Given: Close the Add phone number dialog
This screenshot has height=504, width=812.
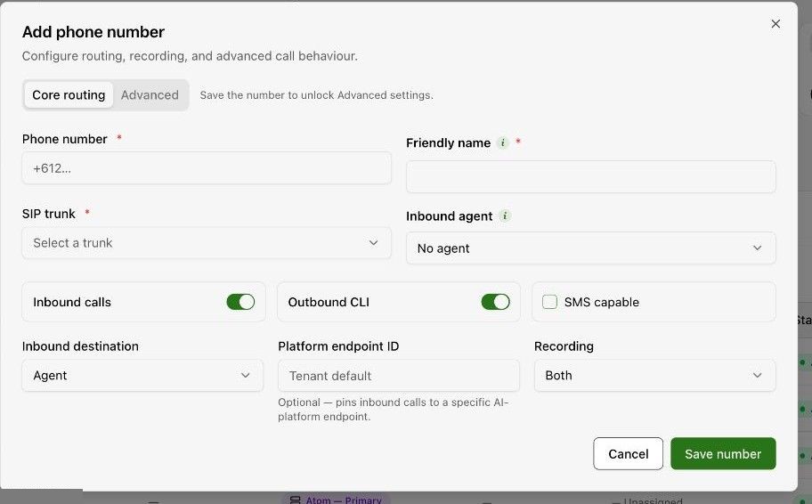Looking at the screenshot, I should [x=775, y=24].
